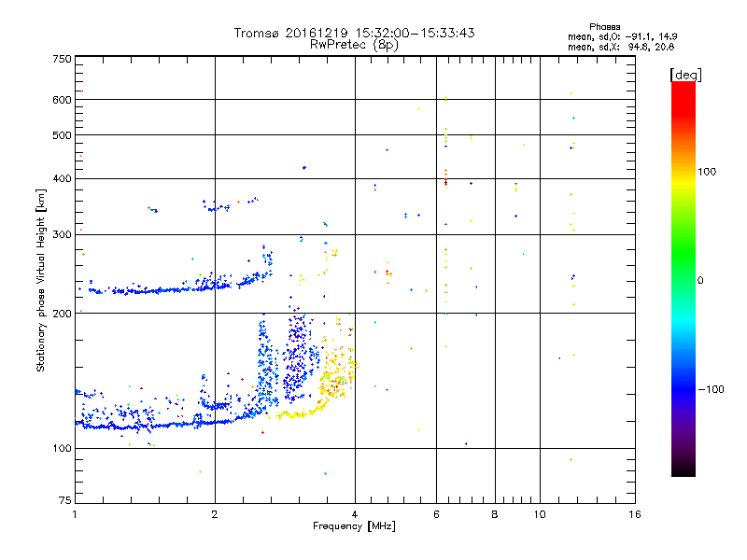The width and height of the screenshot is (747, 560).
Task: Click the Stationary phase Virtual Height label
Action: click(x=40, y=281)
